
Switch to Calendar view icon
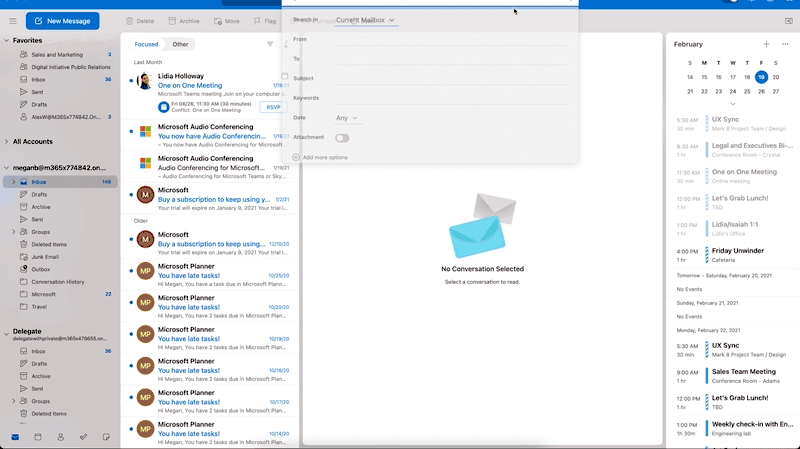coord(38,437)
